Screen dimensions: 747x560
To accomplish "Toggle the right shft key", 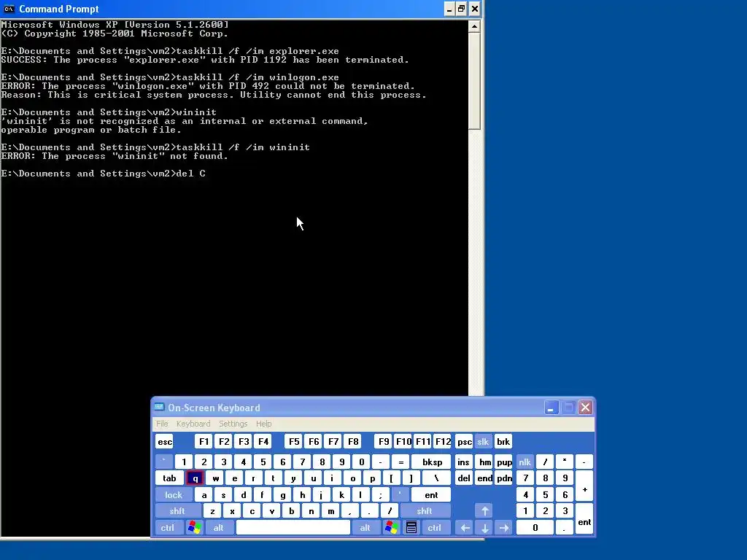I will point(425,511).
